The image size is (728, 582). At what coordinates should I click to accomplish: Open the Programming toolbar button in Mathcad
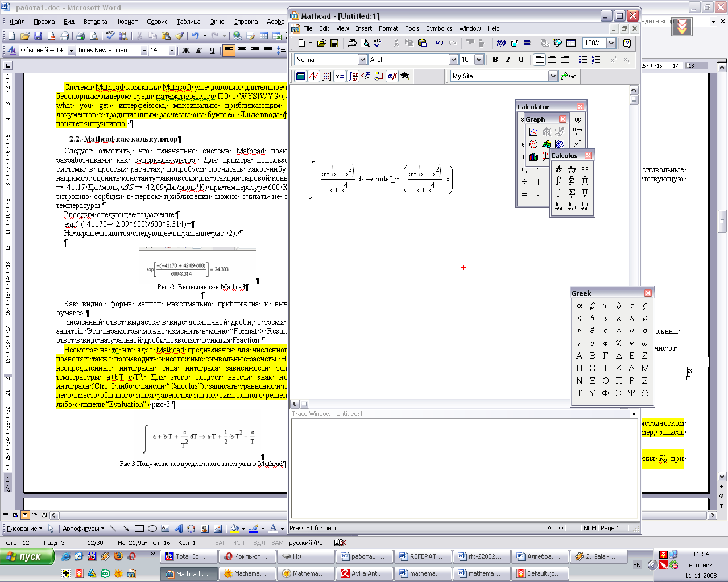[379, 76]
